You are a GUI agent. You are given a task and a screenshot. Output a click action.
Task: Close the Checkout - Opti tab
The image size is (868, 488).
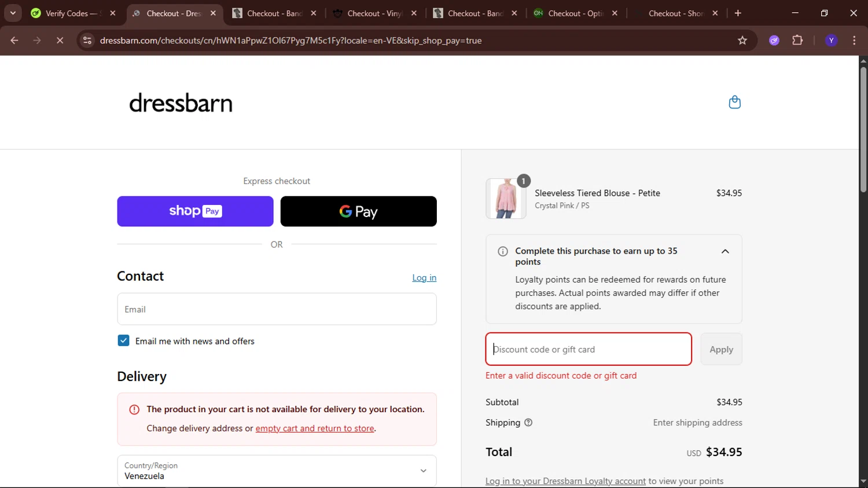pos(615,13)
